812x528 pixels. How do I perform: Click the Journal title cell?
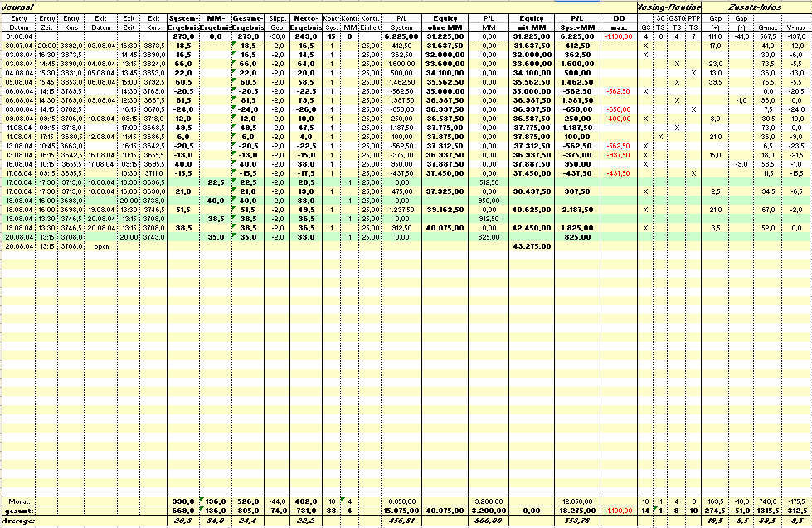click(17, 7)
